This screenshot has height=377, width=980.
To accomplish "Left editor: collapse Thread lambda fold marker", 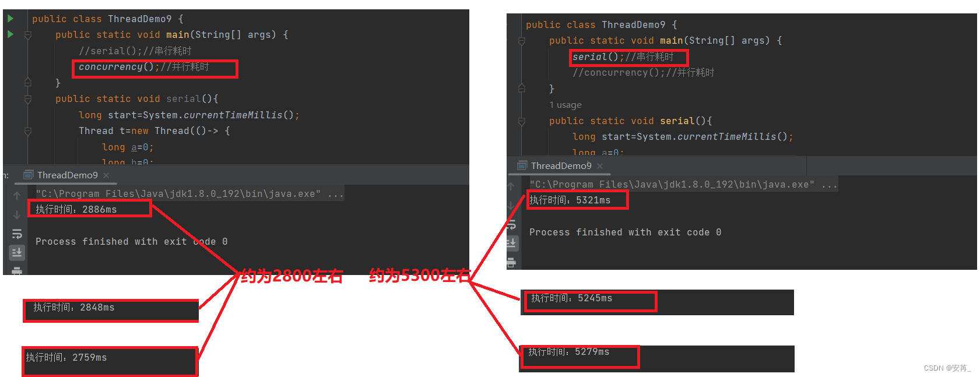I will coord(28,131).
